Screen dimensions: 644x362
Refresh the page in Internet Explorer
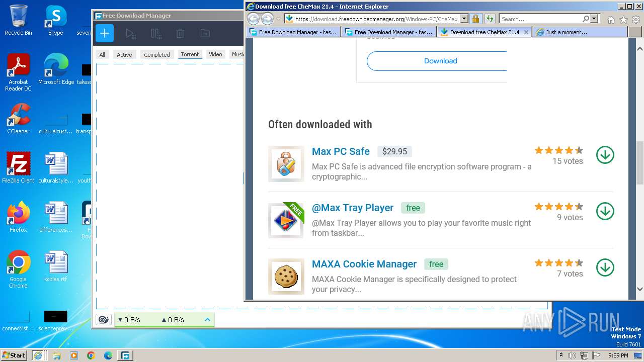click(490, 19)
